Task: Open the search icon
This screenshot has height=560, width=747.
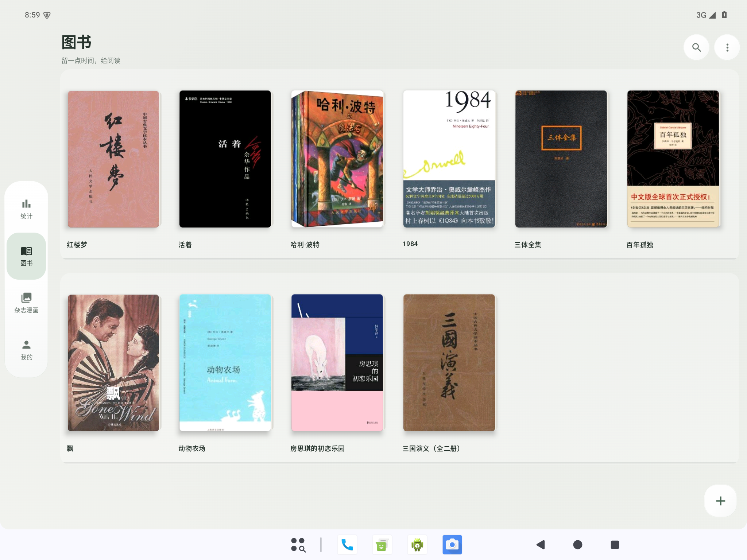Action: 696,47
